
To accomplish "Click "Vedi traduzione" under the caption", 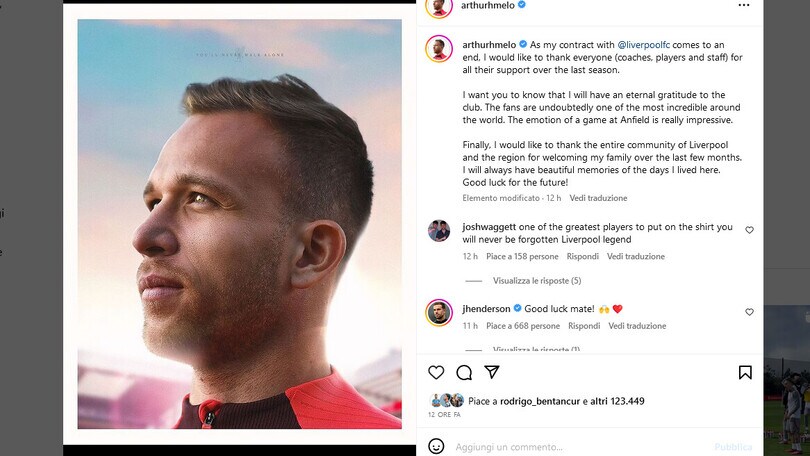I will (598, 198).
